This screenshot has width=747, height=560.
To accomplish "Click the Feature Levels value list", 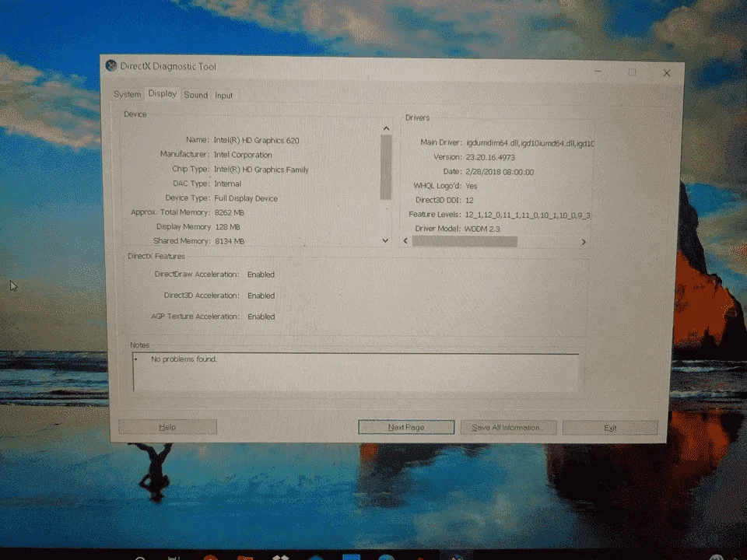I will click(528, 215).
